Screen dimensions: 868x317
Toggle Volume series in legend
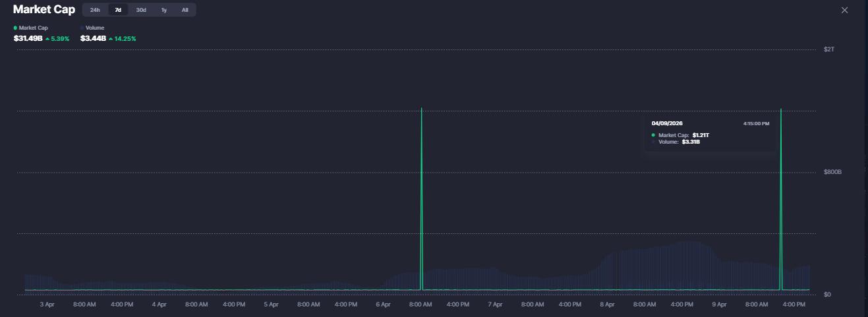(x=94, y=28)
